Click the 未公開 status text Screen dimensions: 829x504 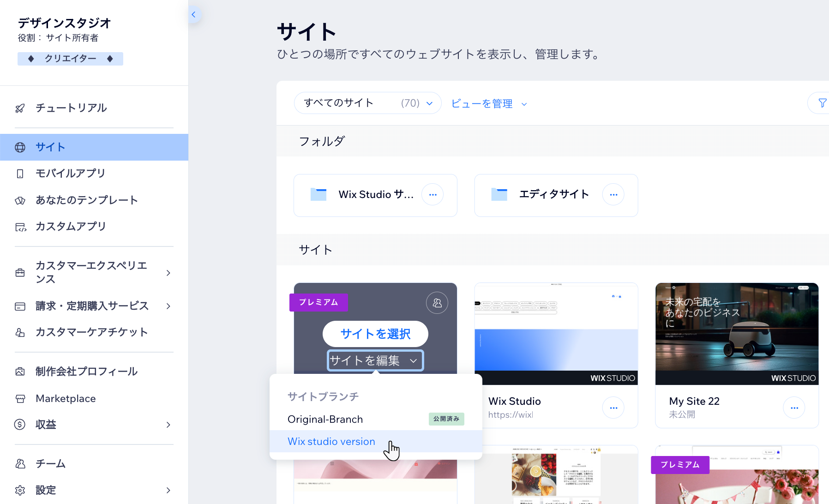[682, 414]
